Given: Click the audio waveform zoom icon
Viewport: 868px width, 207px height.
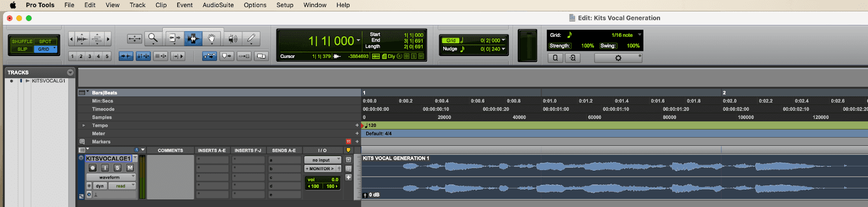Looking at the screenshot, I should click(x=82, y=39).
